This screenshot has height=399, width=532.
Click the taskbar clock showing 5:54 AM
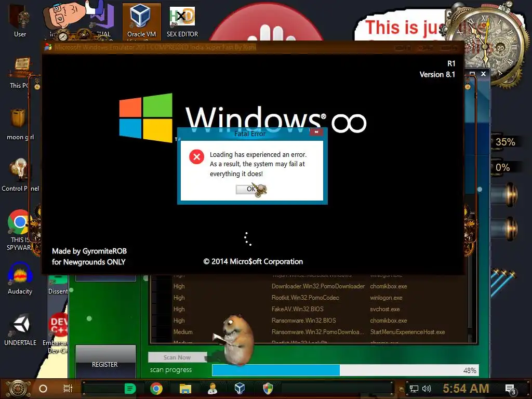[466, 389]
